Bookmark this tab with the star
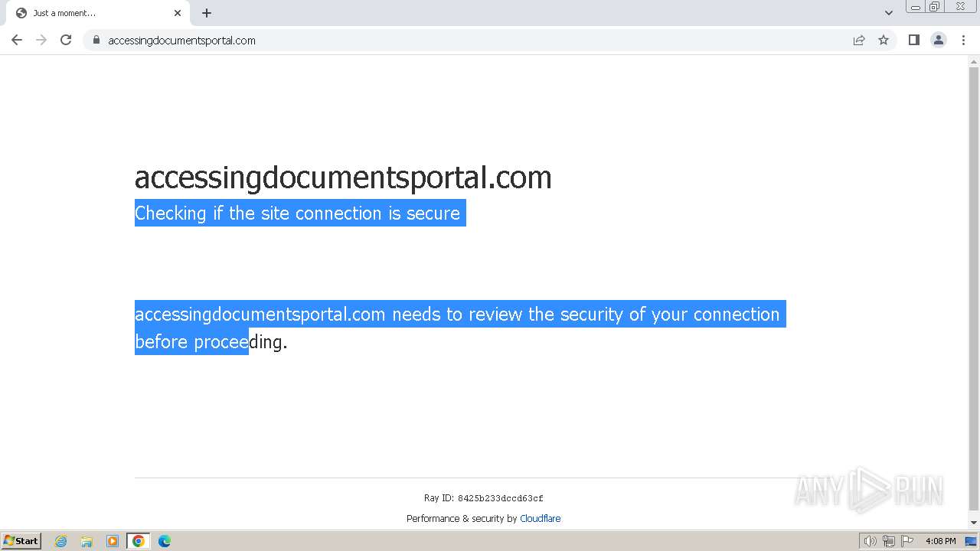The height and width of the screenshot is (551, 980). (884, 40)
